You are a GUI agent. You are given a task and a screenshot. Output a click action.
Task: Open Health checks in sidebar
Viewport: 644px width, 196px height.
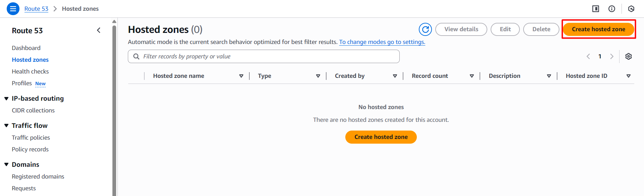[30, 71]
